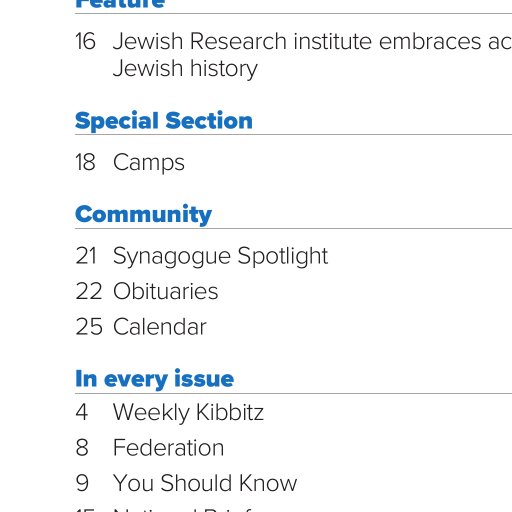This screenshot has height=512, width=512.
Task: Click page number 25
Action: [89, 327]
